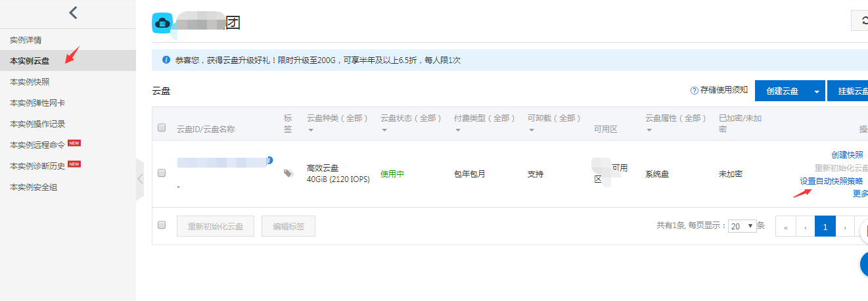This screenshot has width=868, height=301.
Task: Click the cloud instance logo icon
Action: (x=162, y=23)
